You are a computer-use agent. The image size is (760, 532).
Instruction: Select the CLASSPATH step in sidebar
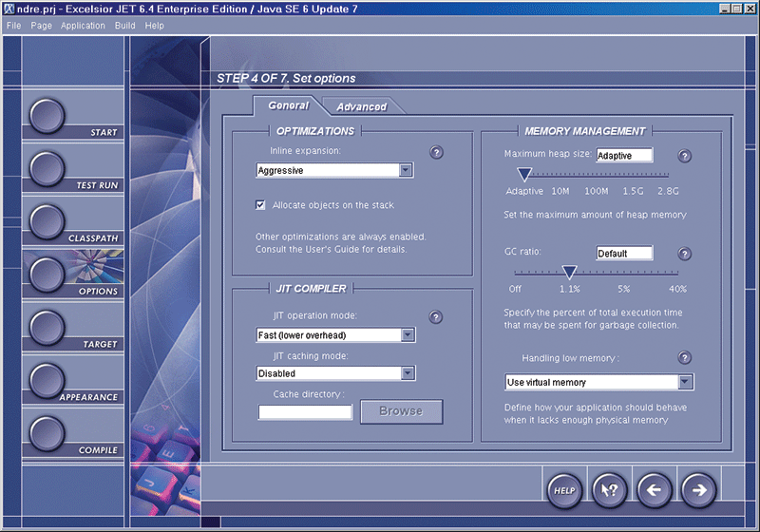(x=47, y=222)
